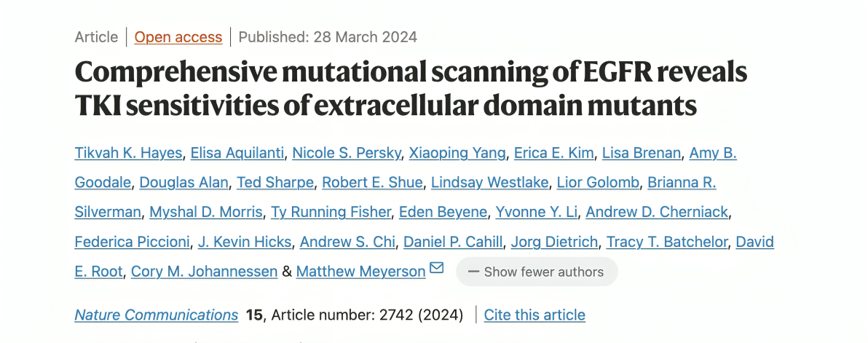Visit the Nature Communications journal link
868x343 pixels.
click(x=156, y=315)
